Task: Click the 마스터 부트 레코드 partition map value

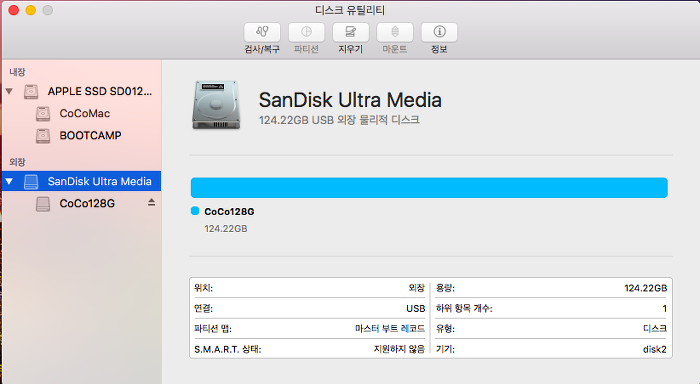Action: tap(390, 329)
